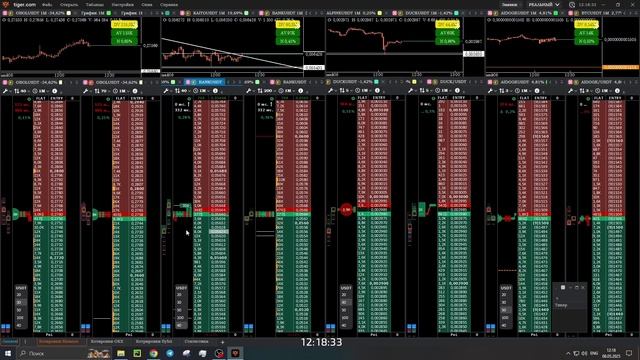Click the round info icon in highlighted BANKUSDT order book
The height and width of the screenshot is (360, 640).
[x=216, y=91]
